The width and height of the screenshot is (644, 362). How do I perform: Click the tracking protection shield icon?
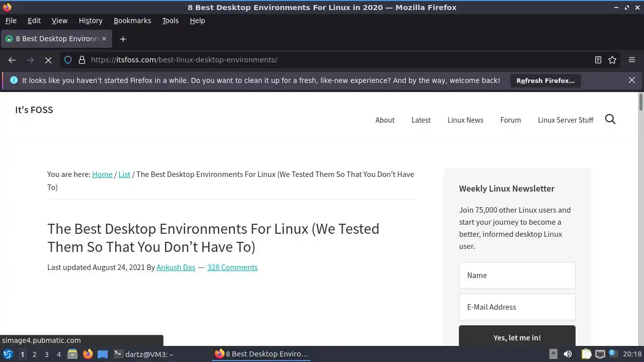point(68,60)
